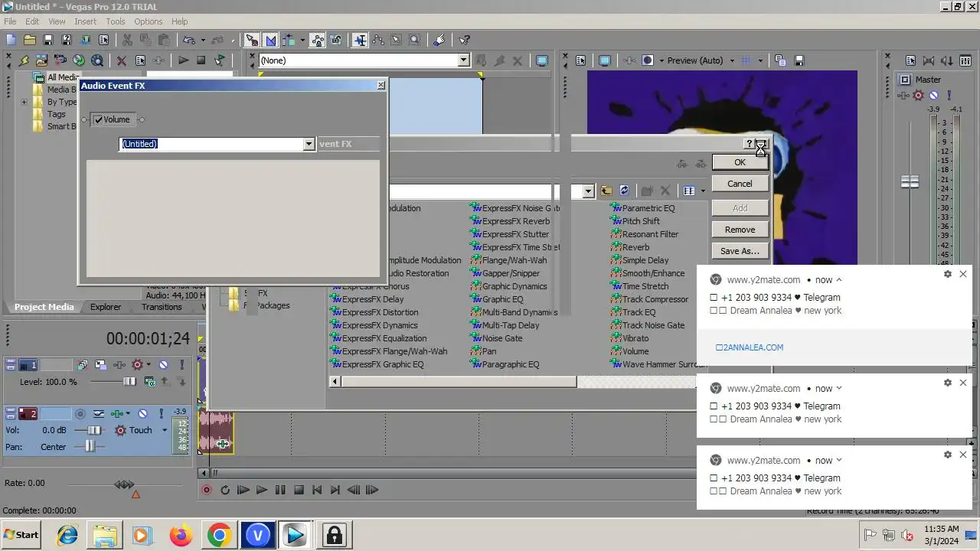Click Get Media from the Web icon
Screen dimensions: 980x551
[x=96, y=60]
